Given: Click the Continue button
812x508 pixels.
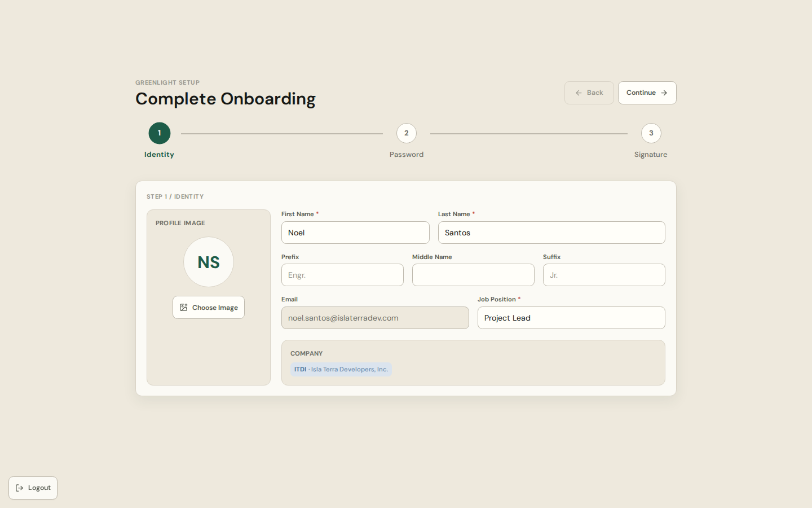Looking at the screenshot, I should coord(647,93).
